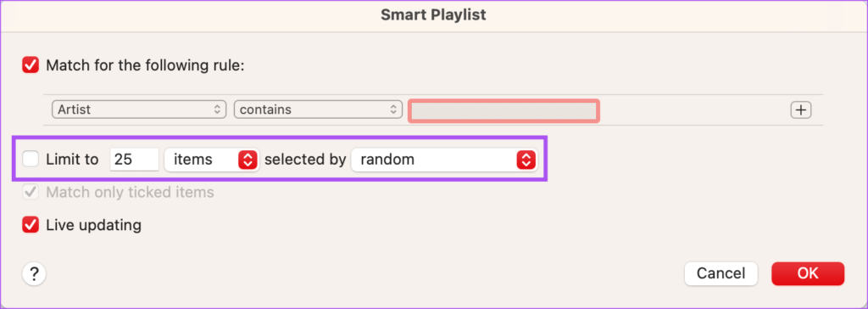Click the red stepper arrows on random popup

click(526, 160)
